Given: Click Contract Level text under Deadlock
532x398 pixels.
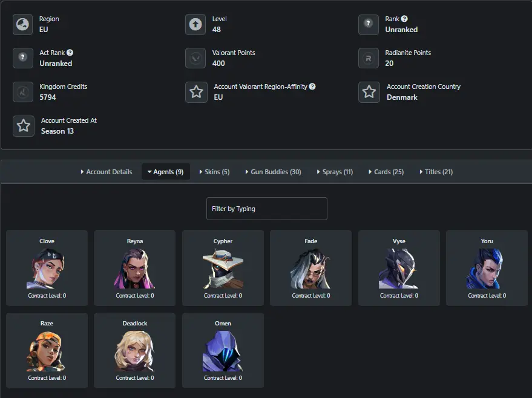Looking at the screenshot, I should tap(135, 378).
